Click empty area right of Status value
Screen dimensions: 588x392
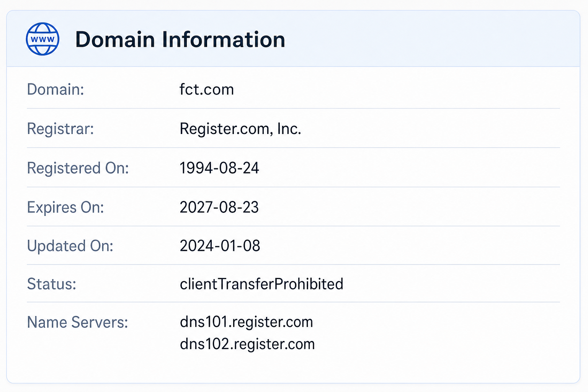coord(452,284)
